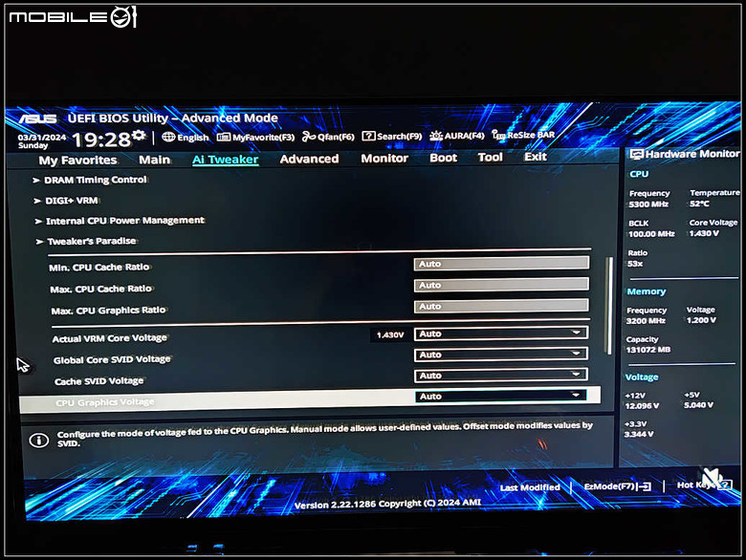Click the Core Voltage 1.430 V reading
The image size is (746, 560).
[x=704, y=233]
